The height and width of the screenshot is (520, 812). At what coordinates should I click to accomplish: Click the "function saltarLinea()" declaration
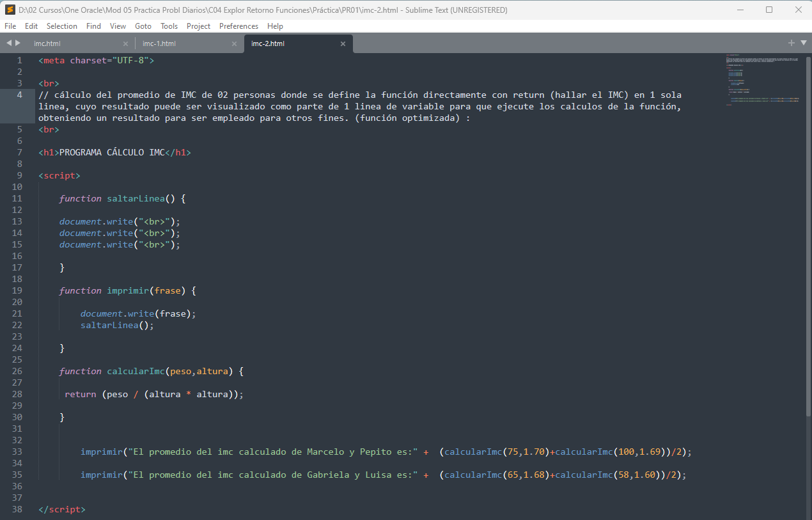coord(122,198)
